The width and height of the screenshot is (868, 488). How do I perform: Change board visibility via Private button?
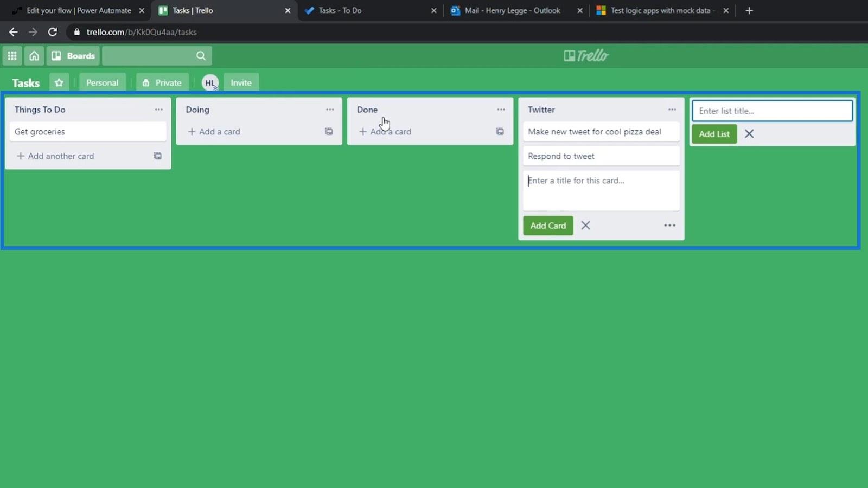pyautogui.click(x=162, y=82)
